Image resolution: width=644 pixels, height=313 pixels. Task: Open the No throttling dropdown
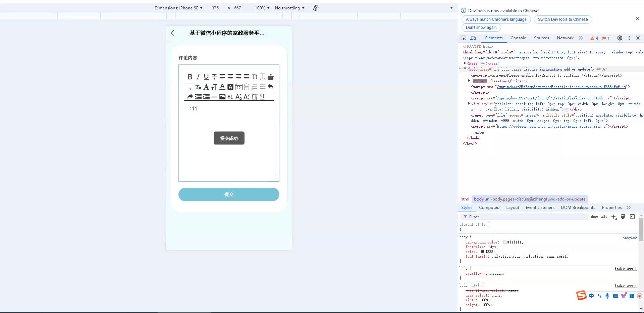(289, 8)
